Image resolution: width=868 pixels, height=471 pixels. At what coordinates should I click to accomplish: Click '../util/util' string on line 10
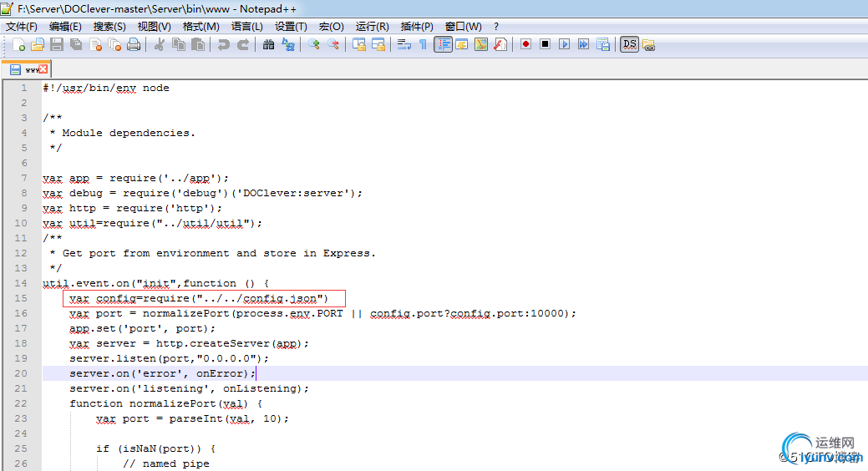[x=203, y=224]
